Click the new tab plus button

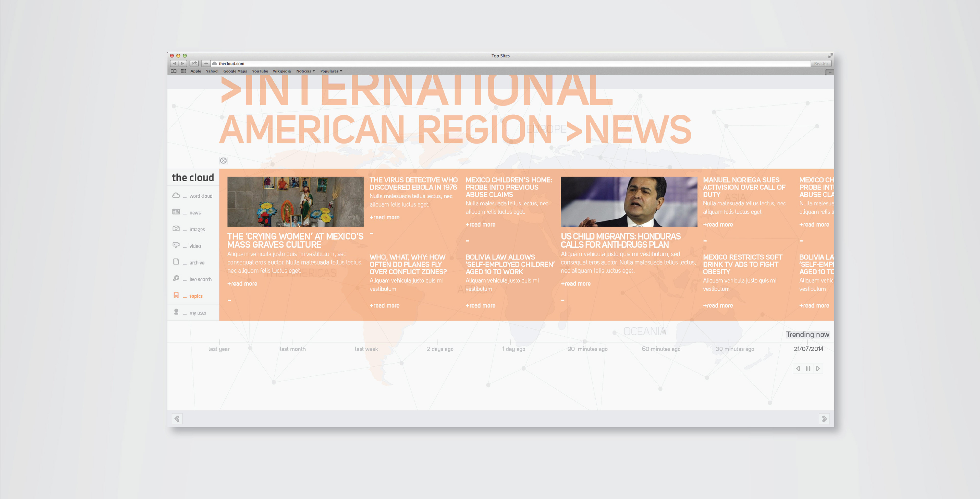pyautogui.click(x=830, y=72)
